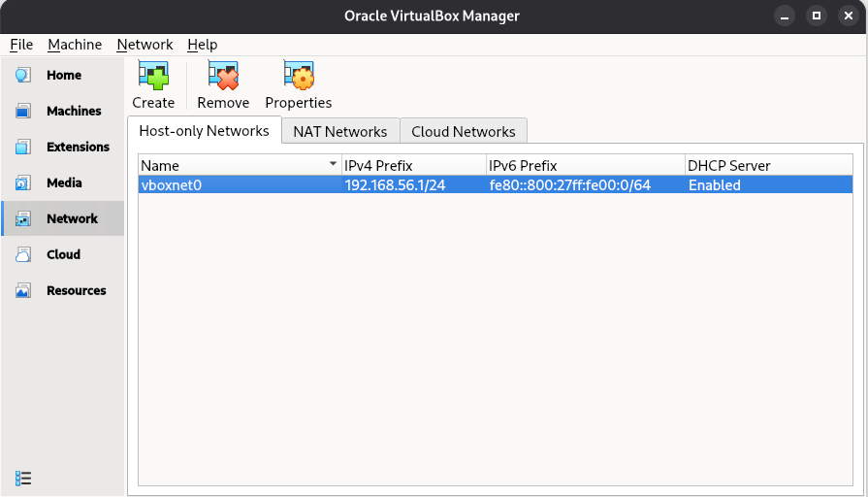
Task: Open the File menu
Action: 21,45
